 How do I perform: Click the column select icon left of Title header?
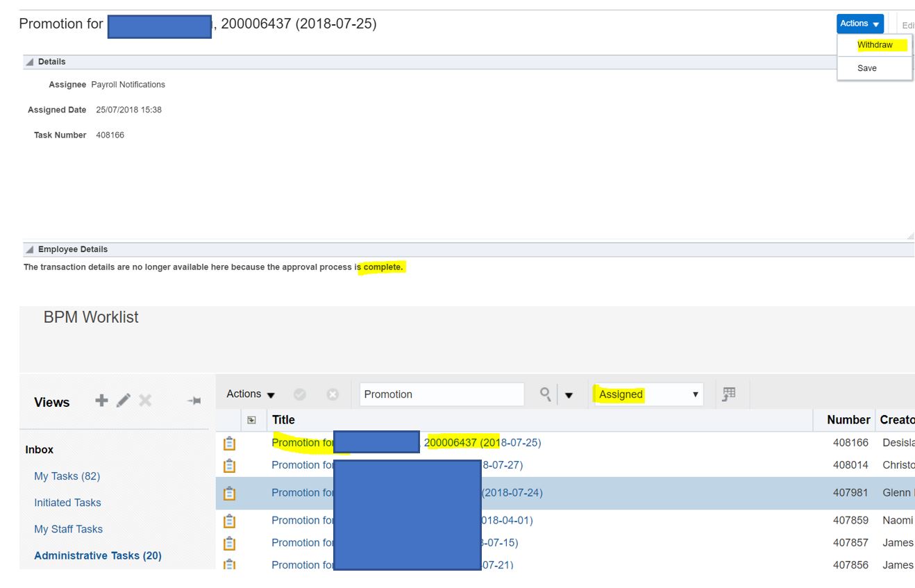(251, 420)
